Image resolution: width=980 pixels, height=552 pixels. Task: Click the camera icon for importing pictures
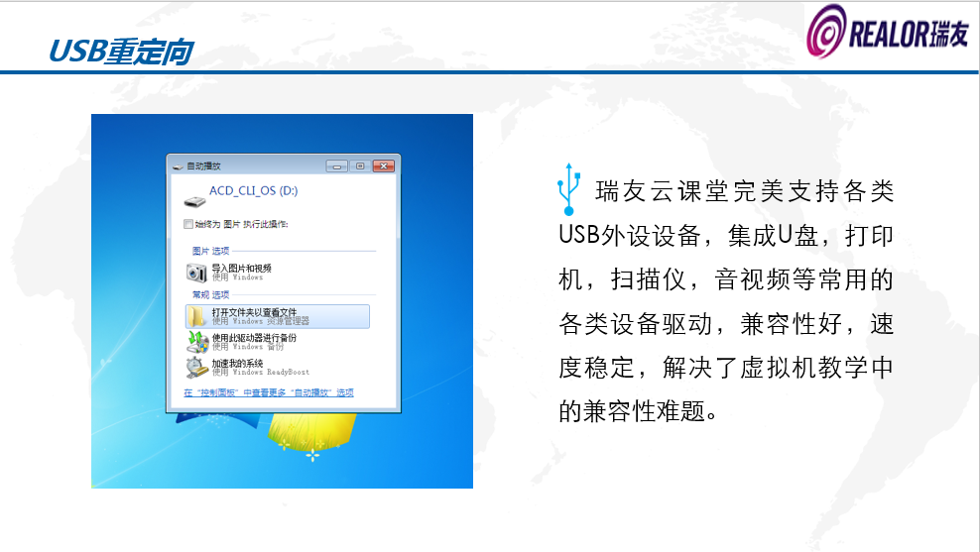(x=196, y=273)
